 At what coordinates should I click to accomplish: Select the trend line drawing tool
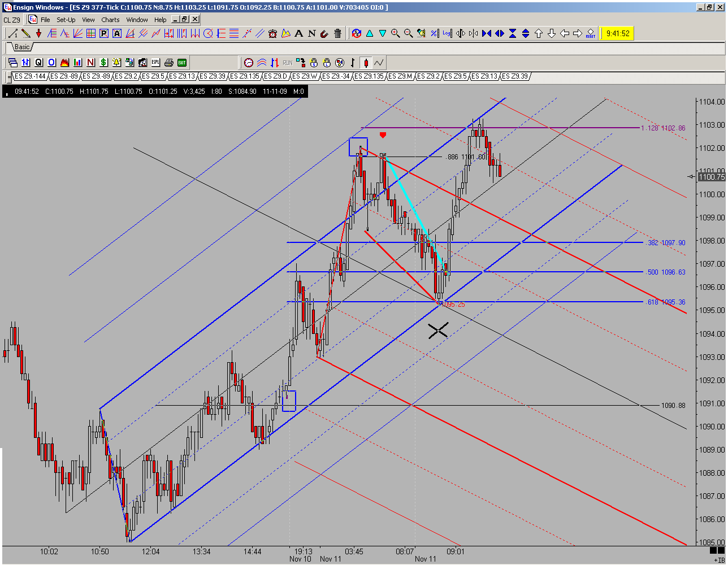(12, 33)
